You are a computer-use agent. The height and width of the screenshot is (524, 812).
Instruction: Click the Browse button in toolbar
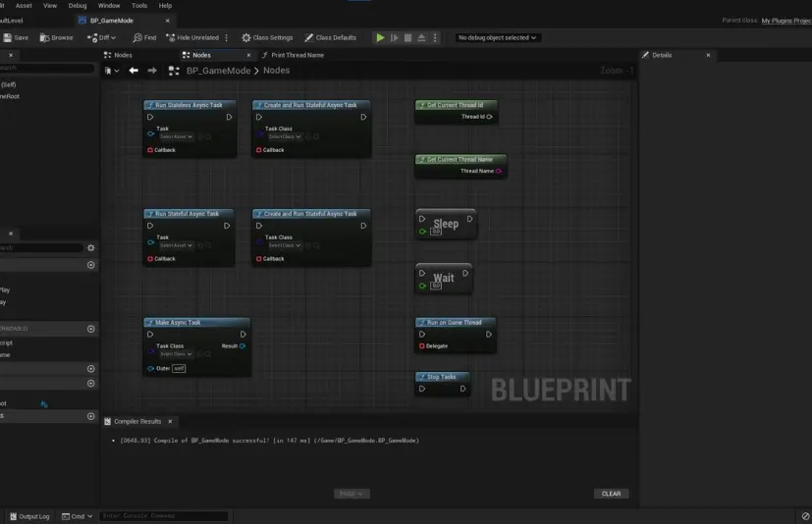pos(56,38)
